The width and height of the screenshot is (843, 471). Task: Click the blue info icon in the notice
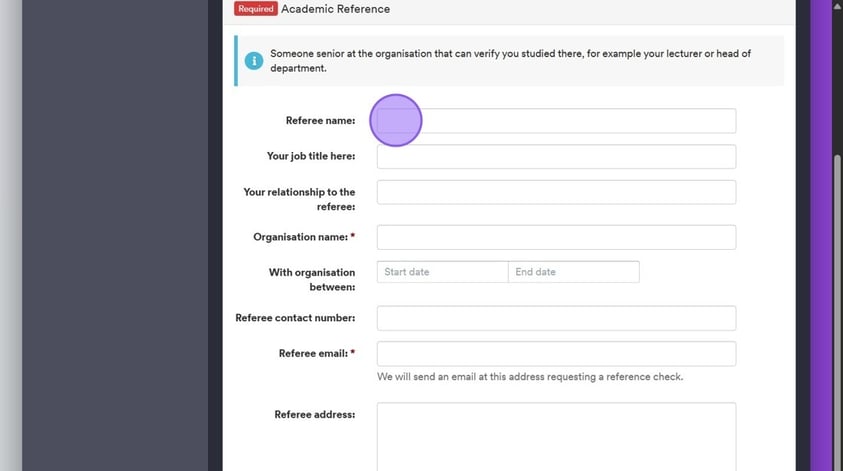pos(254,61)
